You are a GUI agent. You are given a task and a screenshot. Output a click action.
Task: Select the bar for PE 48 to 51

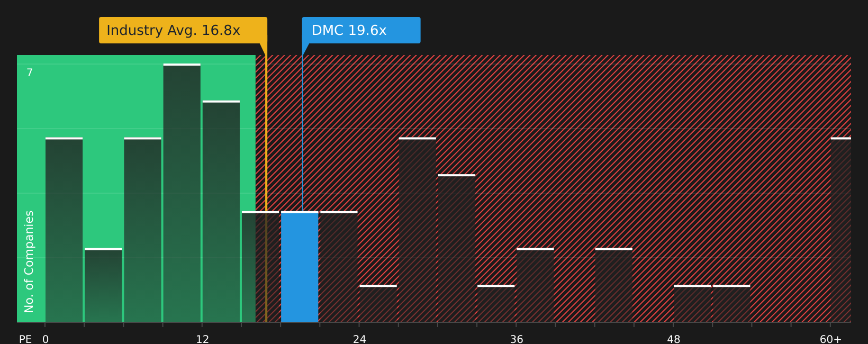(692, 304)
